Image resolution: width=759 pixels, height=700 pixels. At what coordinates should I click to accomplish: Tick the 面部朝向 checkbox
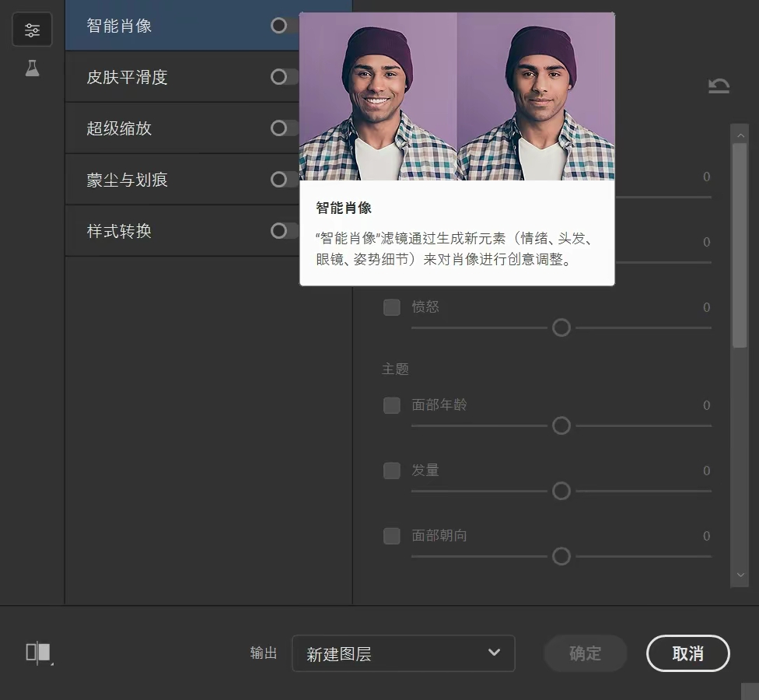[x=392, y=536]
